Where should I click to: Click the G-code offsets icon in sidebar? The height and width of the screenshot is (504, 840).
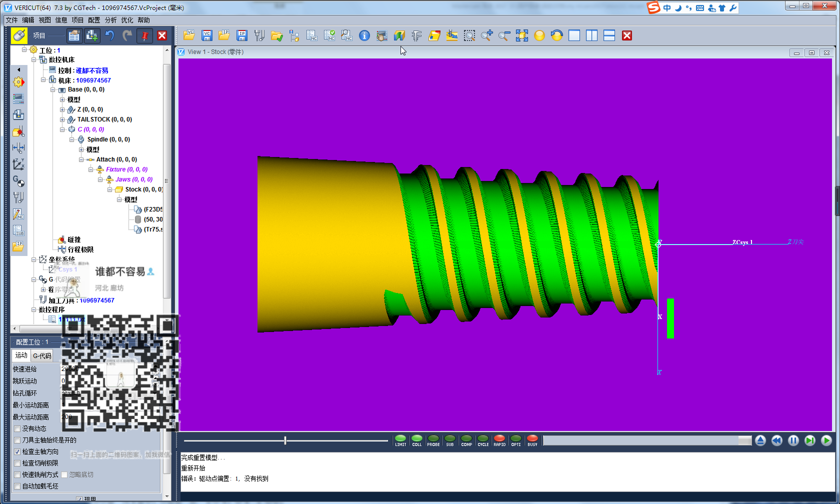point(18,181)
